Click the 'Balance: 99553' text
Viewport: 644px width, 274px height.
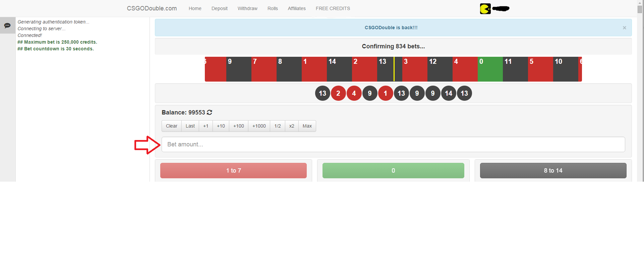[183, 112]
